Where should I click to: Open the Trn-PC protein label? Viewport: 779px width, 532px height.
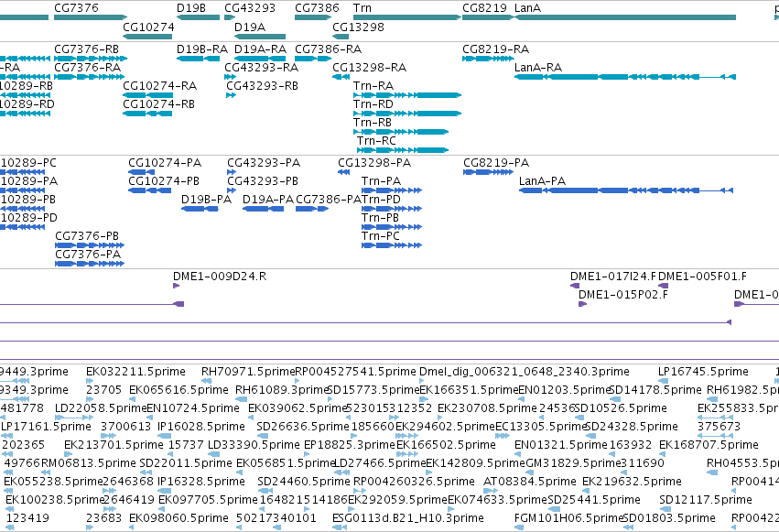pos(381,236)
